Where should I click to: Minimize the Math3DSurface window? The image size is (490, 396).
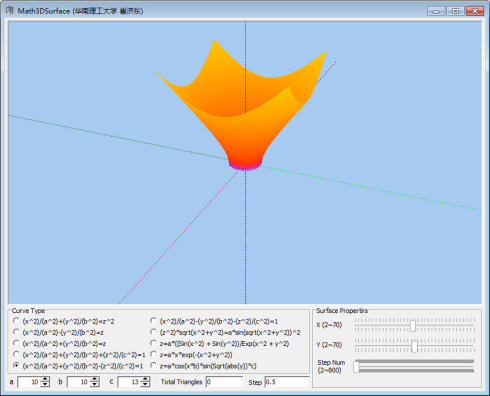[x=435, y=11]
